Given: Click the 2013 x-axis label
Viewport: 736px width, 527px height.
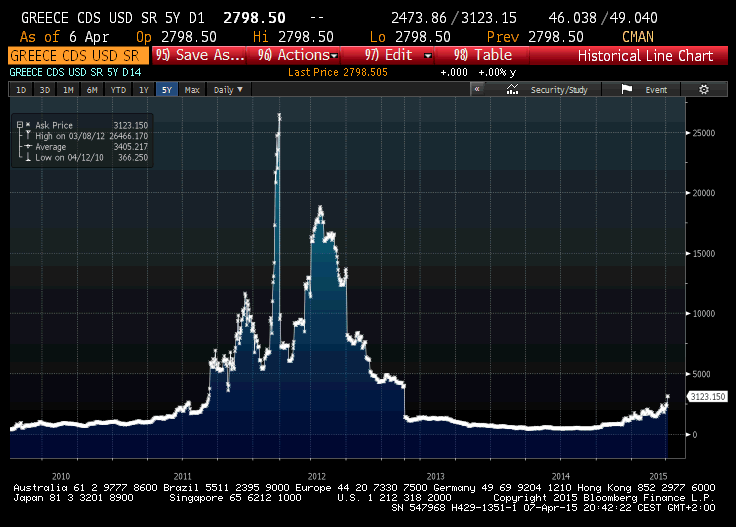Looking at the screenshot, I should 435,476.
